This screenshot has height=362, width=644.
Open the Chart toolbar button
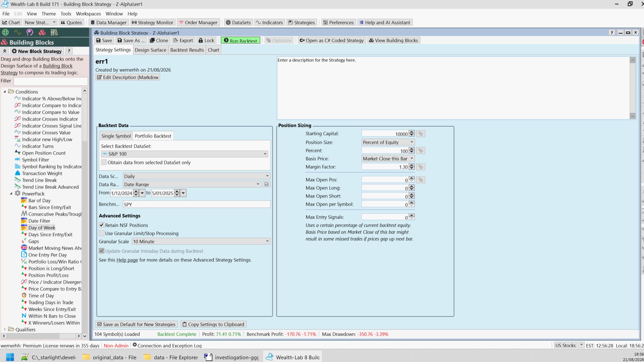tap(11, 22)
